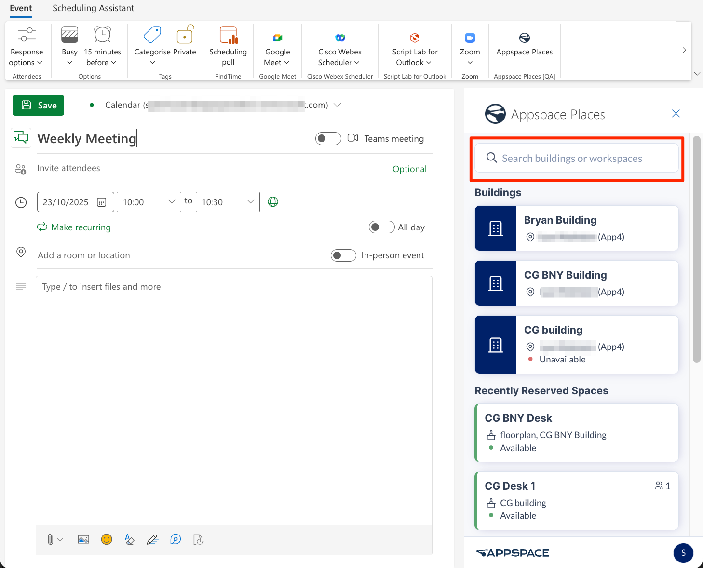This screenshot has height=588, width=703.
Task: Show more ribbon commands arrow
Action: [x=684, y=50]
